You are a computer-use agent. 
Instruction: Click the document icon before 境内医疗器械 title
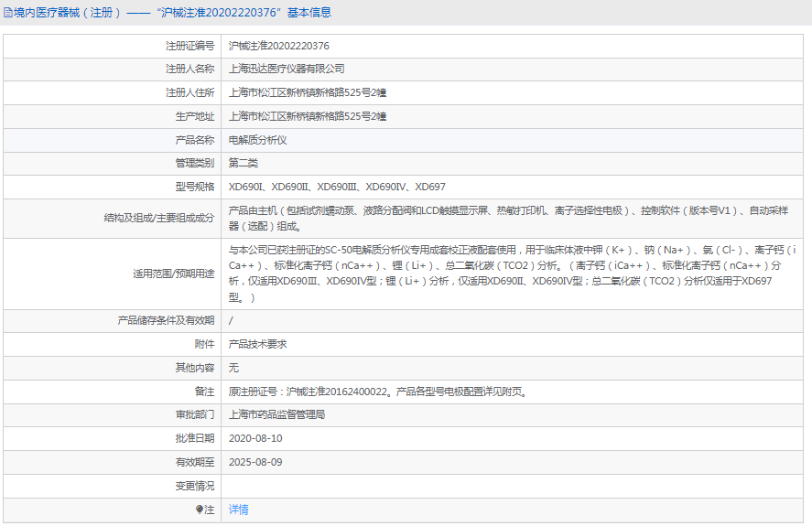tap(7, 13)
